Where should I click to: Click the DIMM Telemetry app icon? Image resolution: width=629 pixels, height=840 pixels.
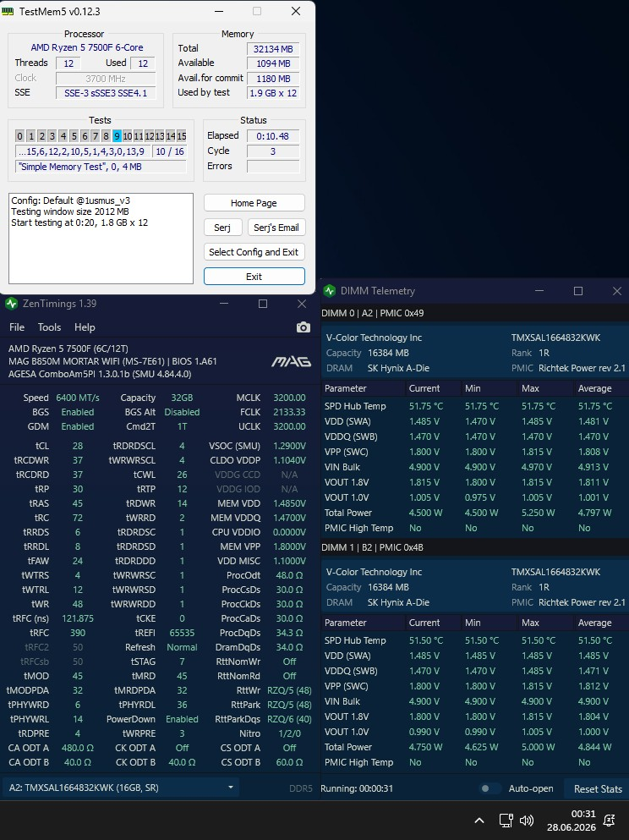click(x=329, y=291)
